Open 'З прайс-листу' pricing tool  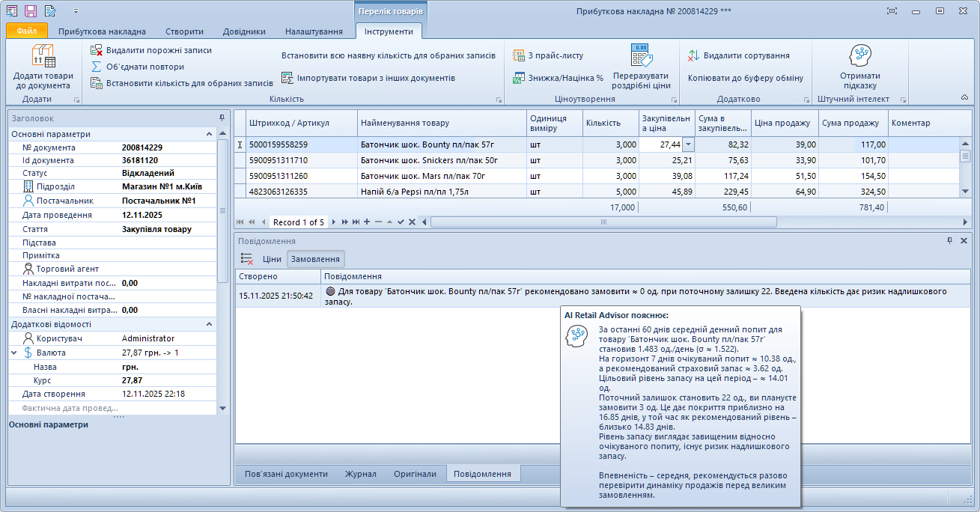click(519, 55)
